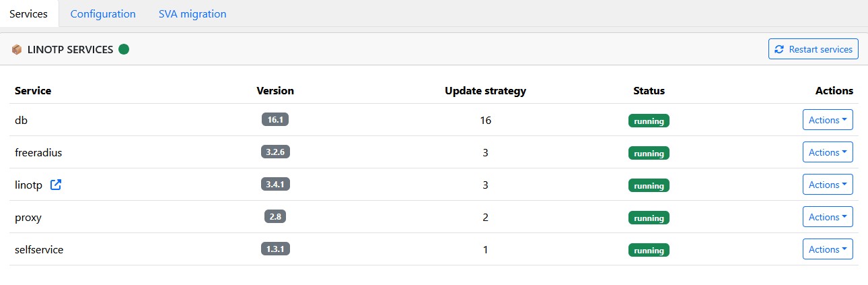Switch to the SVA migration tab
This screenshot has height=285, width=868.
(192, 13)
